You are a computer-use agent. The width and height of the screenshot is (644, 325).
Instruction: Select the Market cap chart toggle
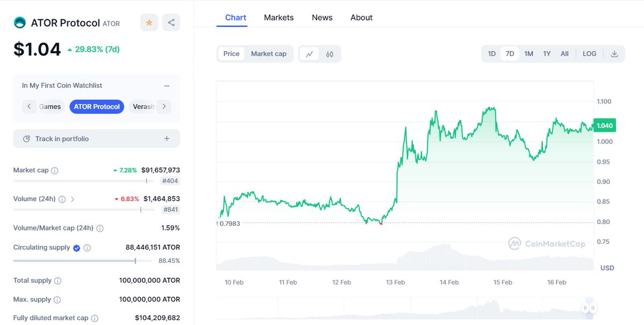point(269,54)
